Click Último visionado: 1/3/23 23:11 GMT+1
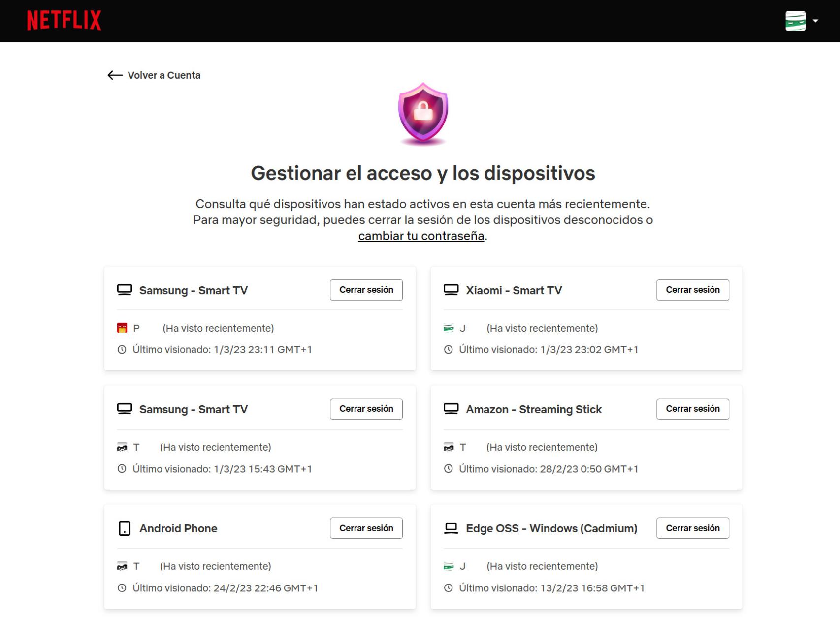This screenshot has height=617, width=840. pos(222,350)
